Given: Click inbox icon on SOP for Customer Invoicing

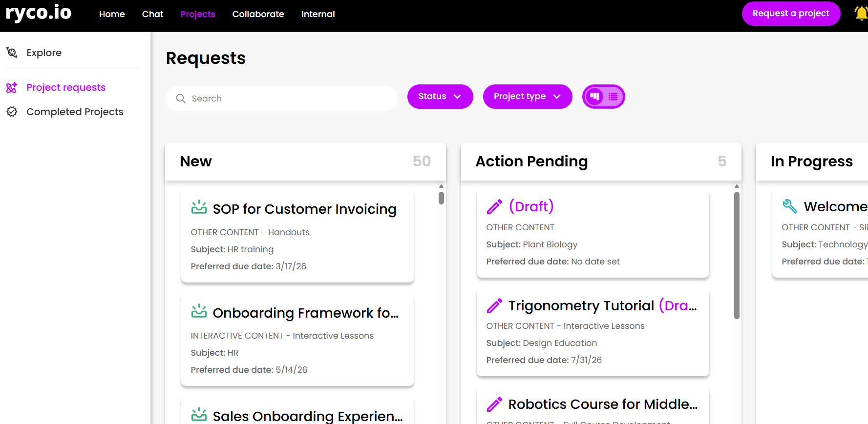Looking at the screenshot, I should click(199, 207).
